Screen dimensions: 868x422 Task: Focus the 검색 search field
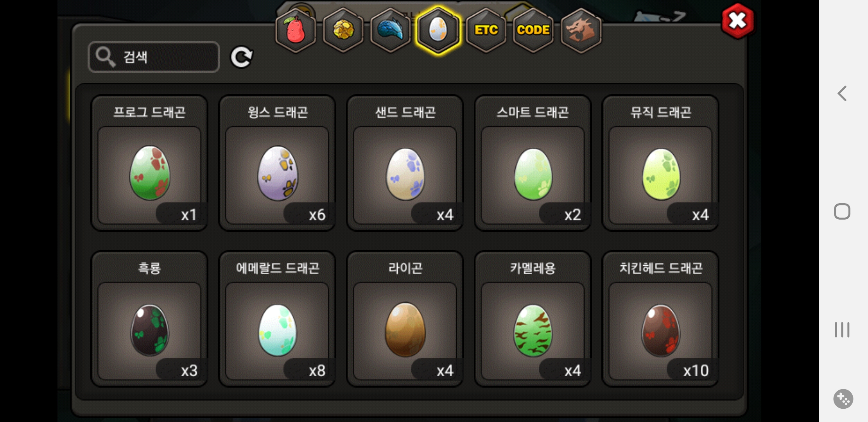[154, 57]
